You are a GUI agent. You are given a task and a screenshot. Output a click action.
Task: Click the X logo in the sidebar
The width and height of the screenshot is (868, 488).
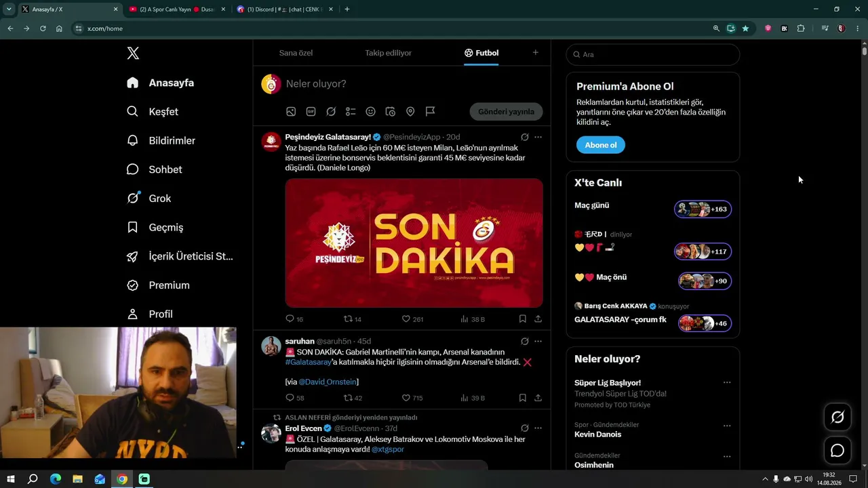(x=133, y=54)
